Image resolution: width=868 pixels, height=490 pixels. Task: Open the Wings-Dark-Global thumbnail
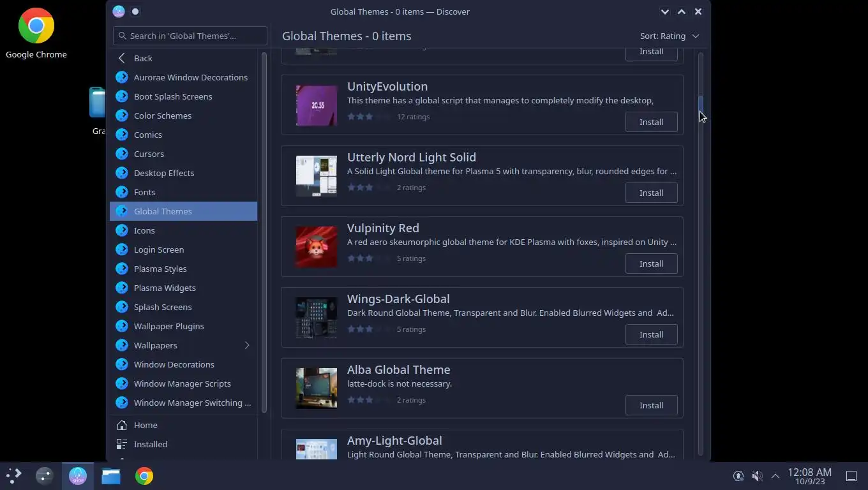click(x=317, y=318)
